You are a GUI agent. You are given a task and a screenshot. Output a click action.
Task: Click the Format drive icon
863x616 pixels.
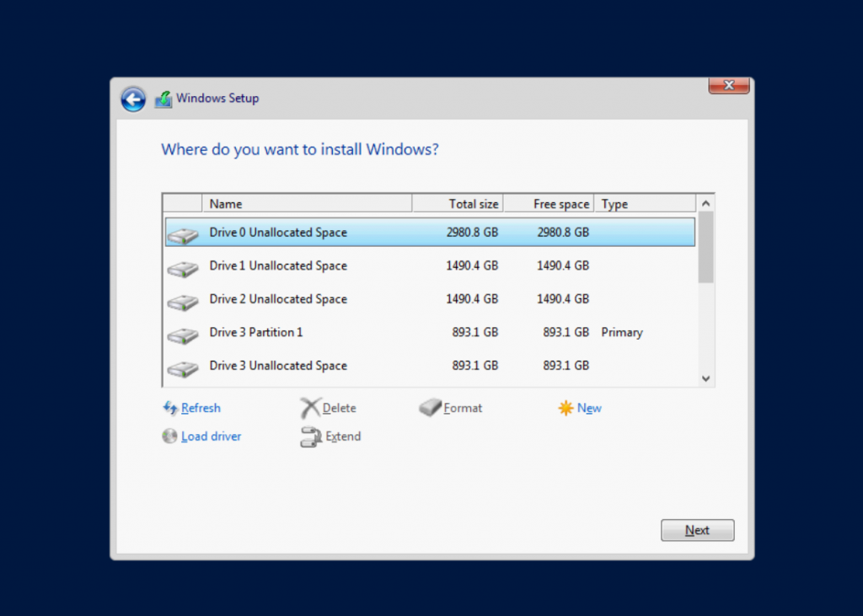point(430,407)
